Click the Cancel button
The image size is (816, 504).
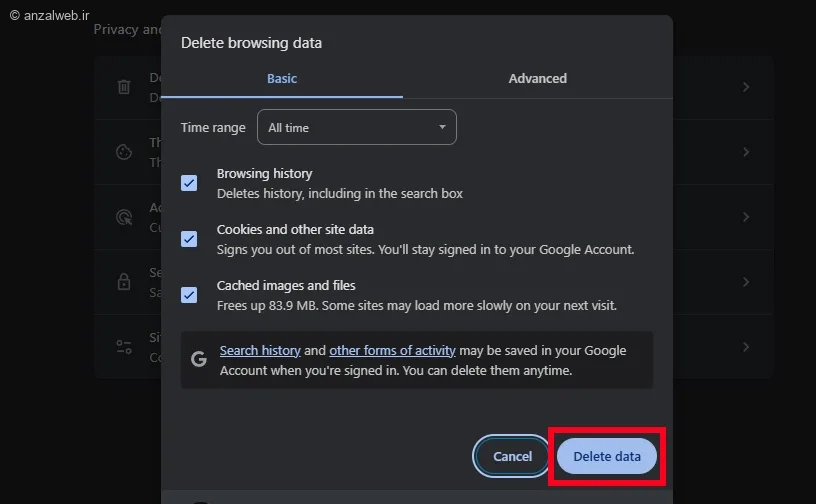pos(512,456)
